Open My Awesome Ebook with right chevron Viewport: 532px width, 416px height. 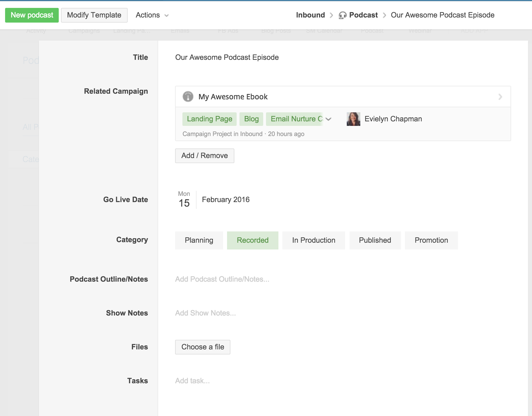[500, 97]
